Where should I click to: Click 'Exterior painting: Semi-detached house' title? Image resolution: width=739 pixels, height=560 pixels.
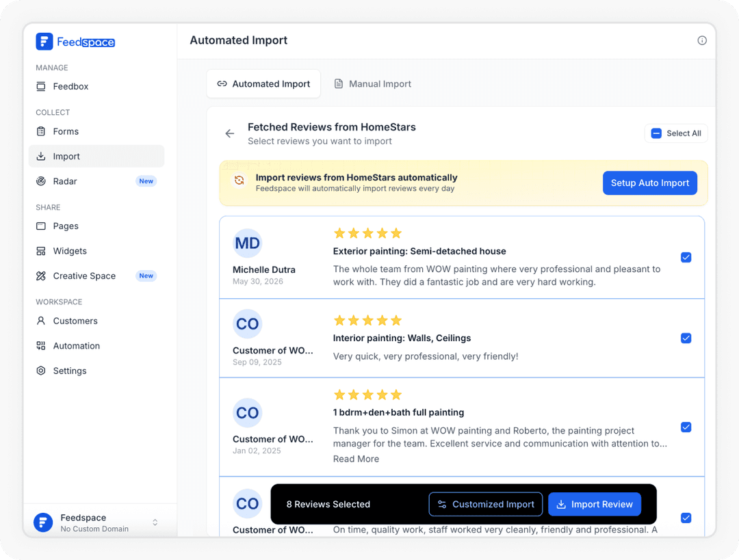[419, 252]
